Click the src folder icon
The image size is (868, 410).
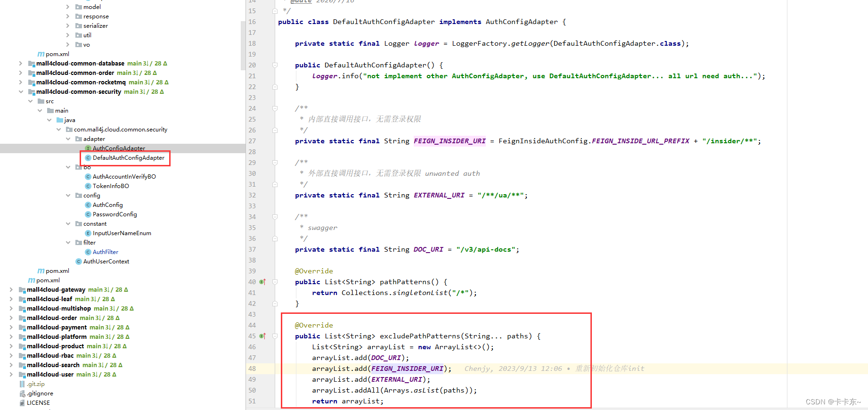pyautogui.click(x=41, y=101)
